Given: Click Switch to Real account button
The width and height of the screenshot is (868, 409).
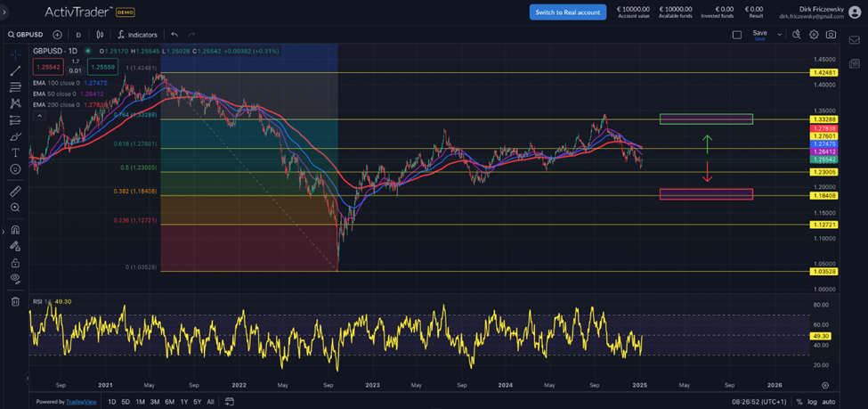Looking at the screenshot, I should (567, 12).
